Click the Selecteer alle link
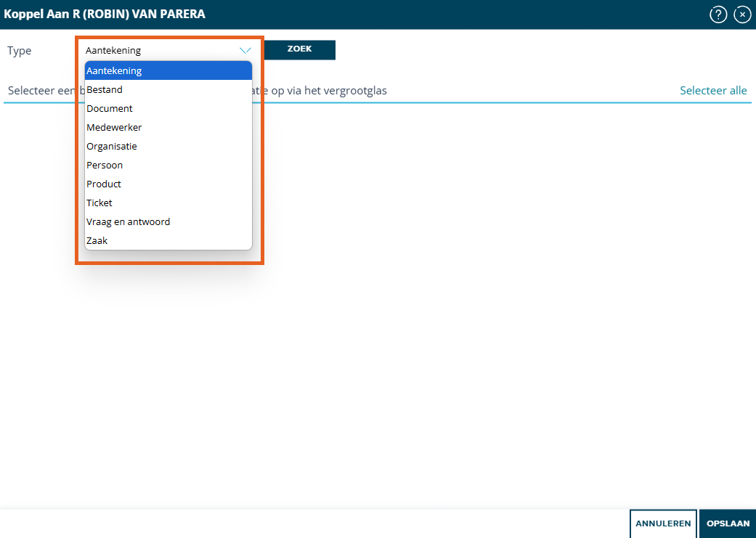This screenshot has width=756, height=538. [713, 90]
